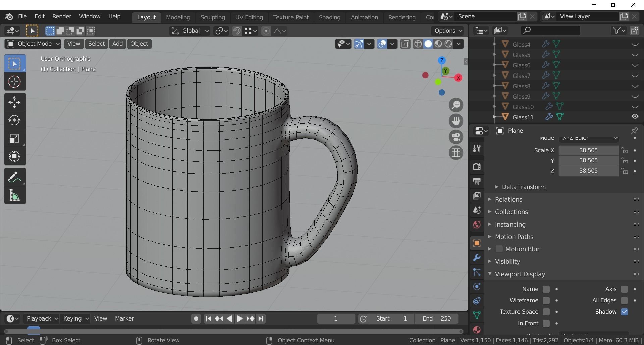Open the Render menu

click(62, 16)
